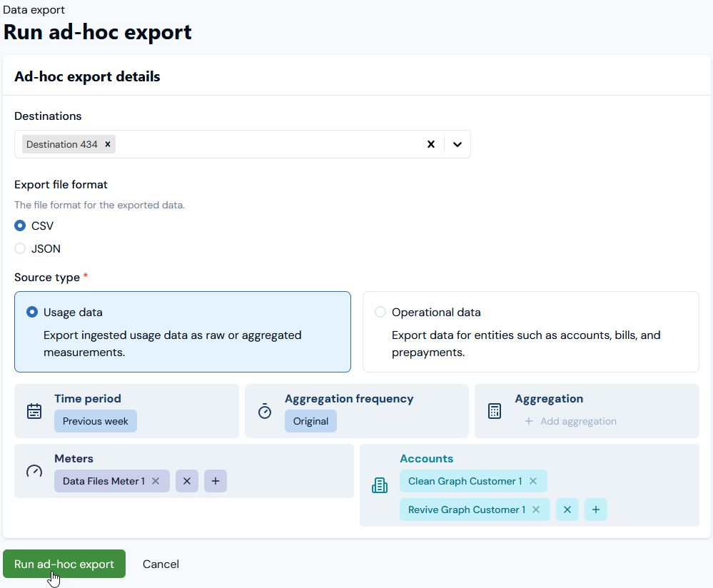Remove Clean Graph Customer 1 account
Viewport: 713px width, 588px height.
(533, 481)
